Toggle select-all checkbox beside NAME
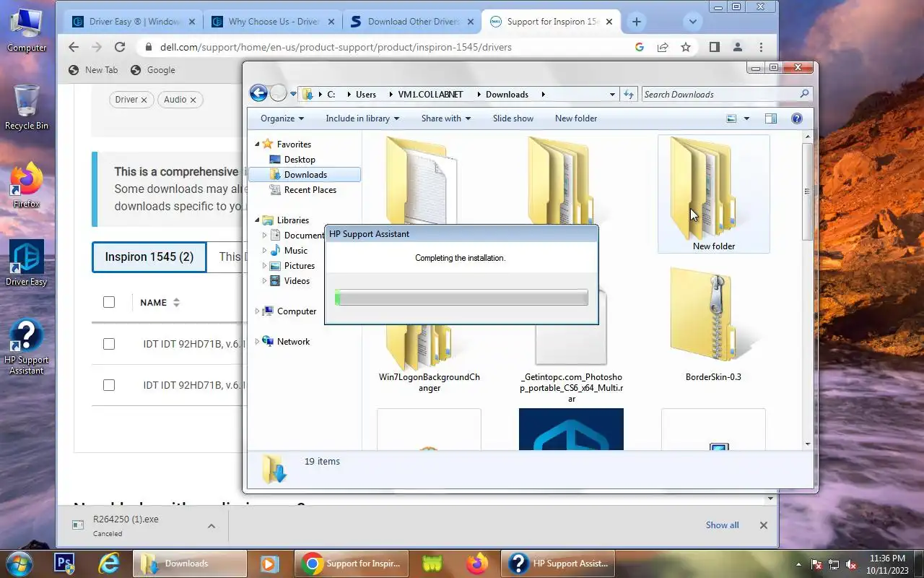Image resolution: width=924 pixels, height=578 pixels. [x=109, y=302]
